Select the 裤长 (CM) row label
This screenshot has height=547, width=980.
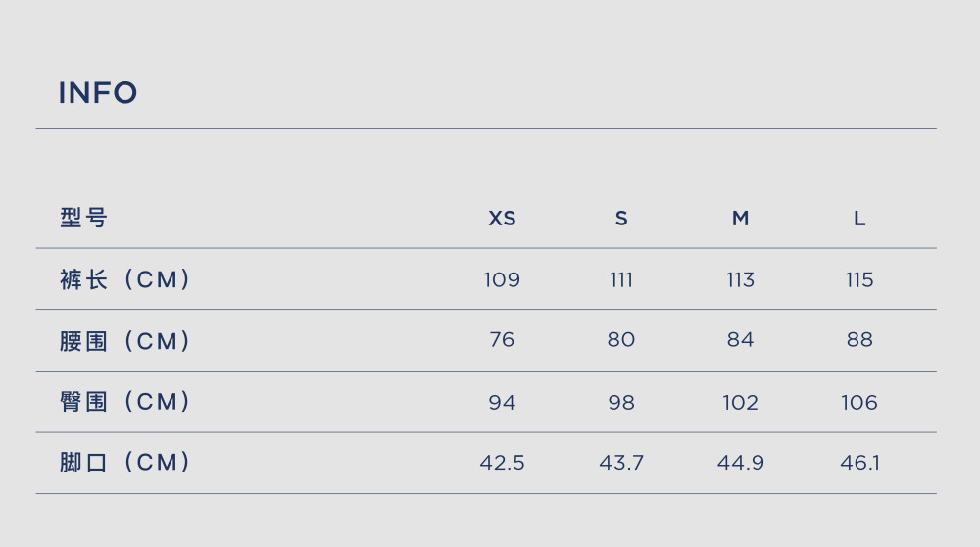click(x=124, y=279)
